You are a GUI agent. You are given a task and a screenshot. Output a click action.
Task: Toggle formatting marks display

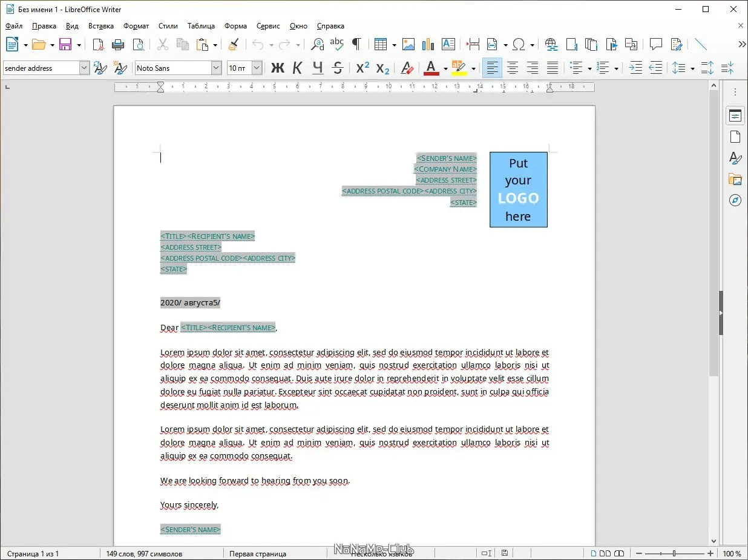click(357, 44)
